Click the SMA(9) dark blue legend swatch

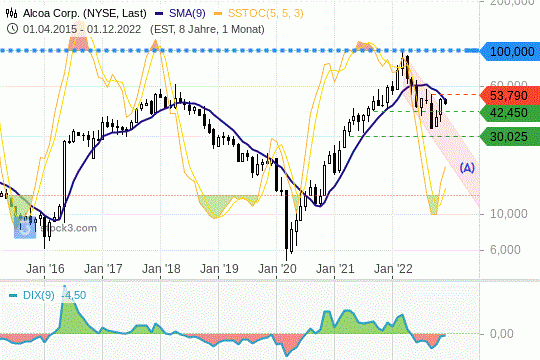[x=159, y=14]
